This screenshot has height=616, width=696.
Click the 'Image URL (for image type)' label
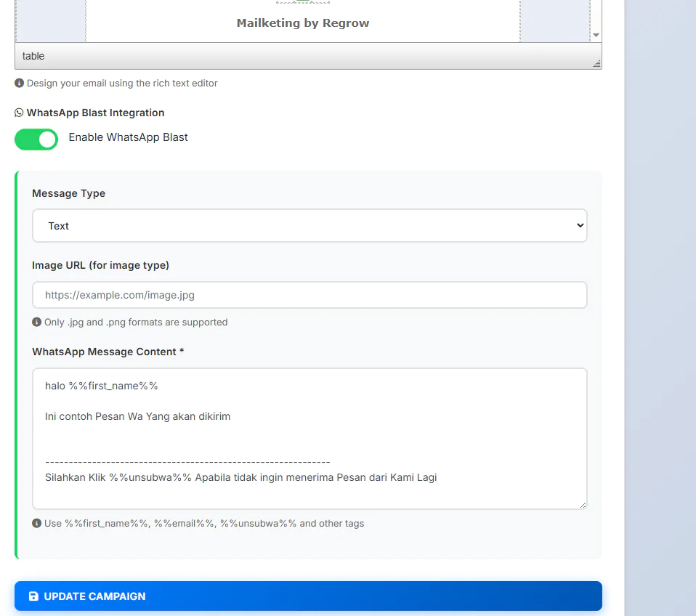click(x=100, y=265)
